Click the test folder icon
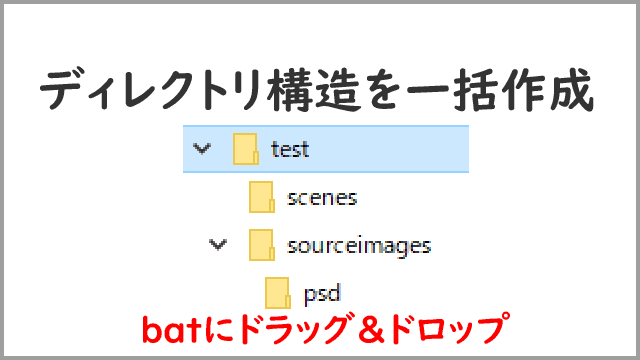 coord(246,149)
